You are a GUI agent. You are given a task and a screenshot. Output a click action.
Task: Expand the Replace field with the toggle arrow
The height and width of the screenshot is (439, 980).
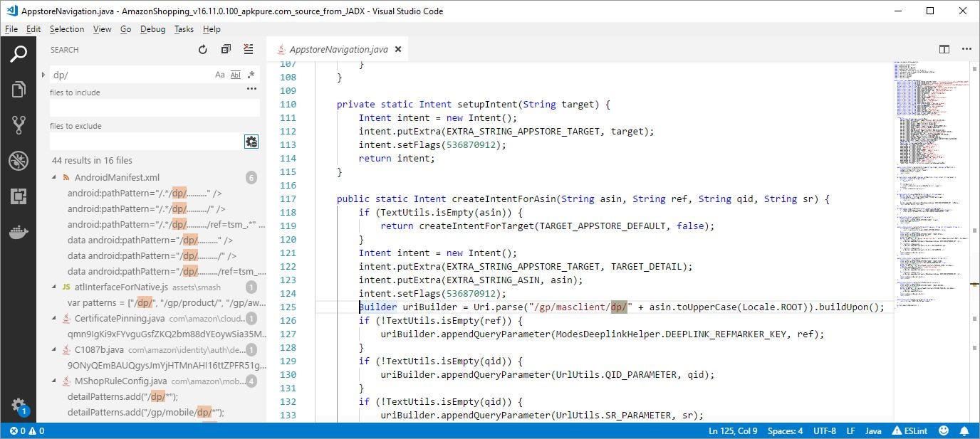click(x=43, y=75)
